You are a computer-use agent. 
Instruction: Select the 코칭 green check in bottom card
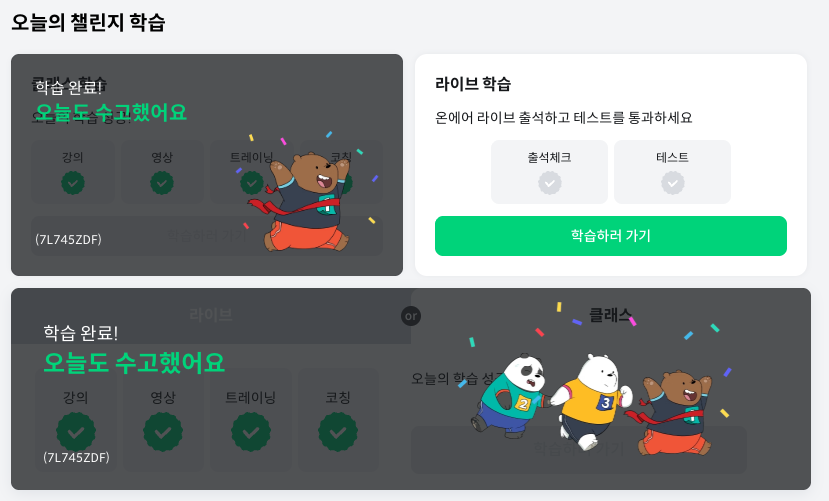(x=338, y=432)
